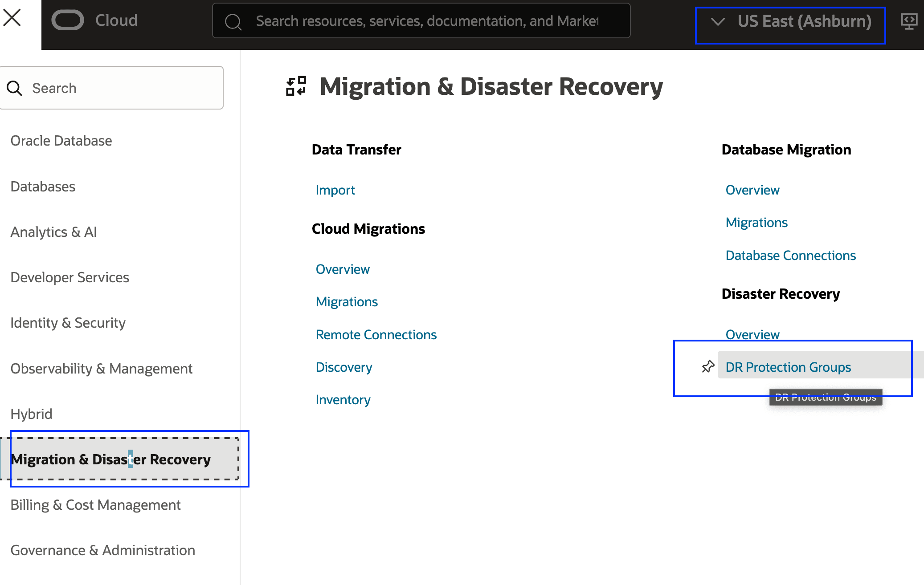
Task: Pin DR Protection Groups with pin icon
Action: pyautogui.click(x=708, y=367)
